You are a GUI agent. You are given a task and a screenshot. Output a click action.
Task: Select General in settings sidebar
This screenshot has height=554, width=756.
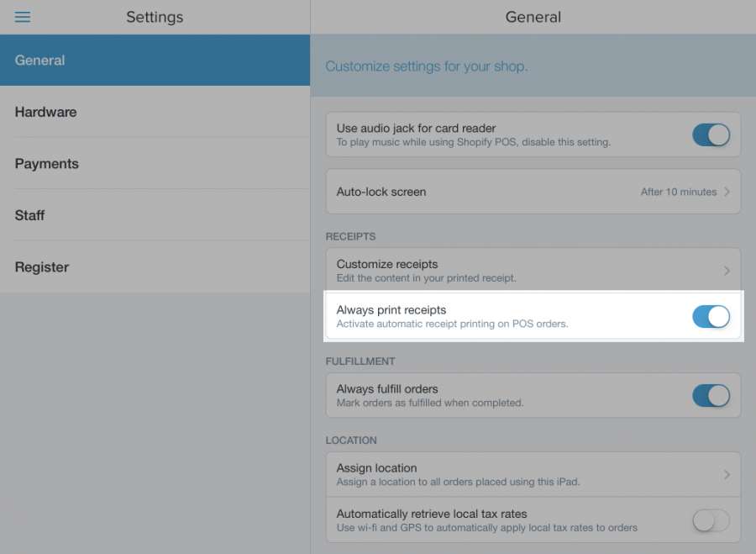[155, 60]
